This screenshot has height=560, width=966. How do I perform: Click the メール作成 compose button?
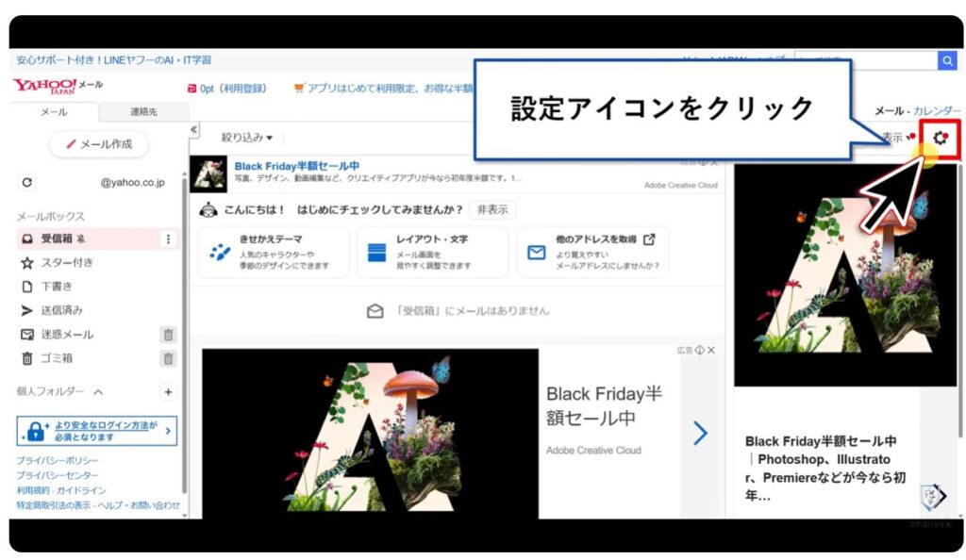pyautogui.click(x=97, y=145)
